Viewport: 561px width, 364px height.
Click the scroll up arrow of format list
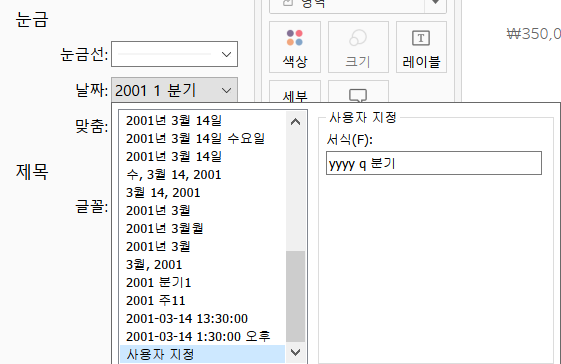point(296,122)
